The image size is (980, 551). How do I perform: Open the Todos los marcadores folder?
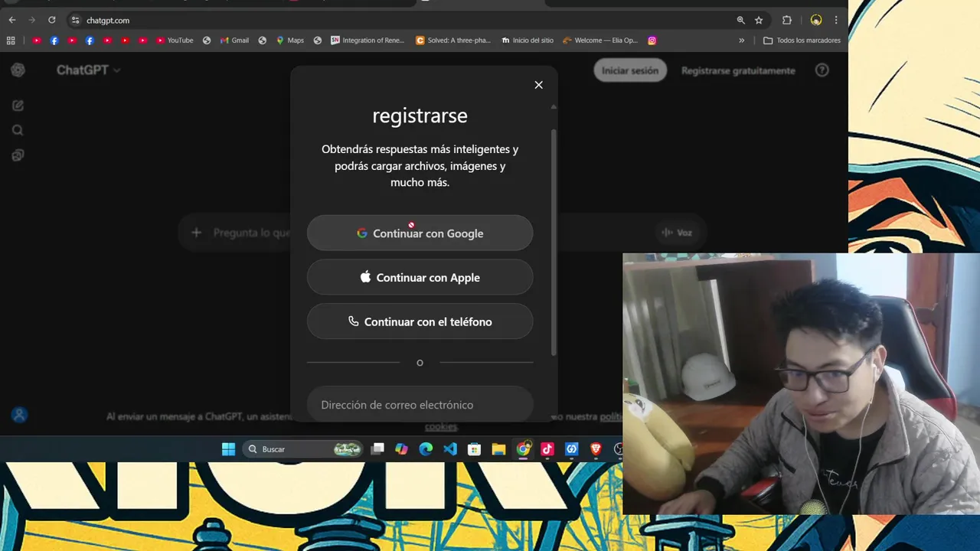pos(802,41)
